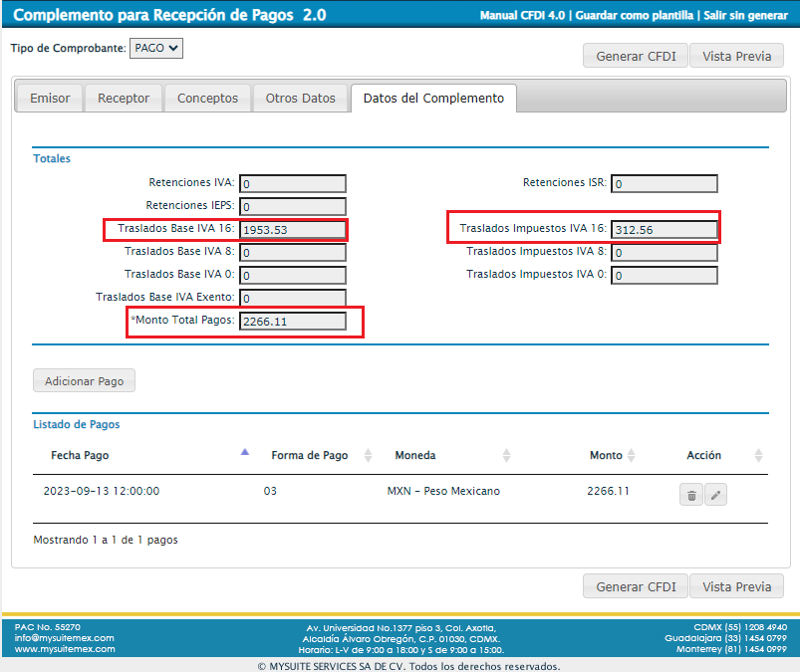Open the Receptor tab
This screenshot has height=672, width=800.
coord(124,99)
